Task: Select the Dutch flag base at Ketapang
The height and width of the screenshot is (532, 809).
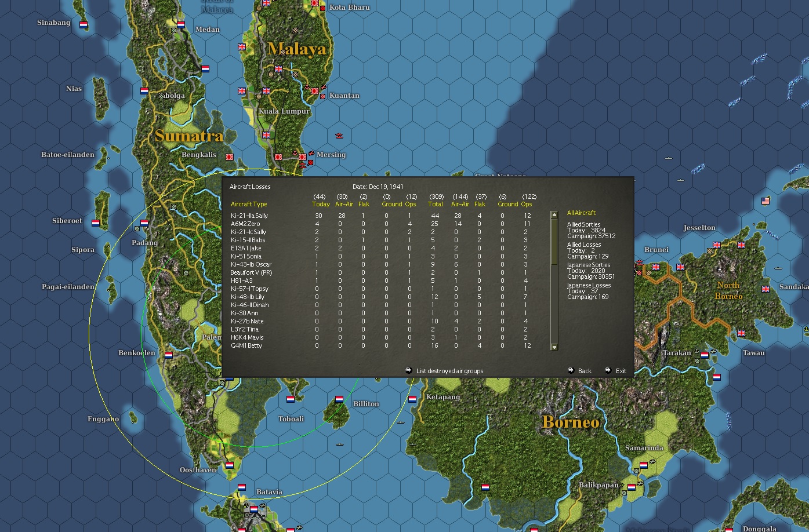Action: click(x=412, y=399)
